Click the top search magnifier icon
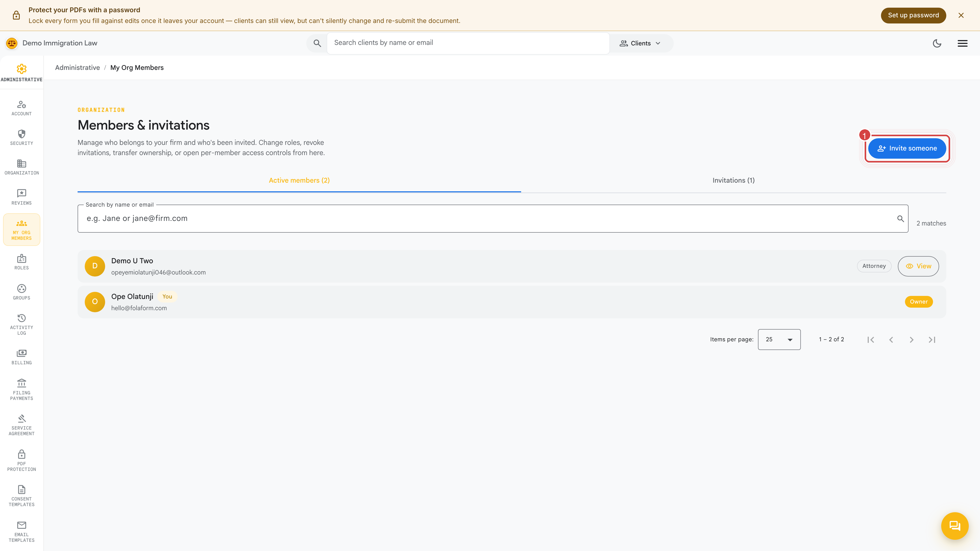 point(317,43)
